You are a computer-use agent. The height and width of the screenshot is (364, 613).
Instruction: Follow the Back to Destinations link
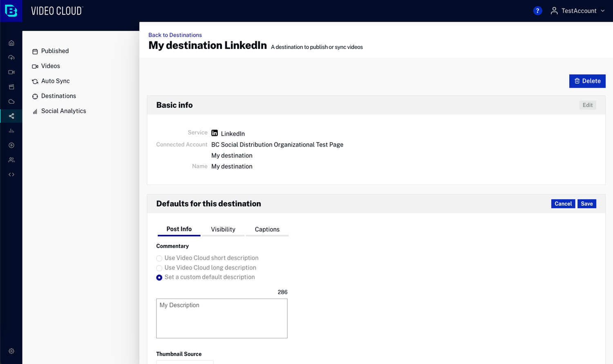pyautogui.click(x=175, y=35)
